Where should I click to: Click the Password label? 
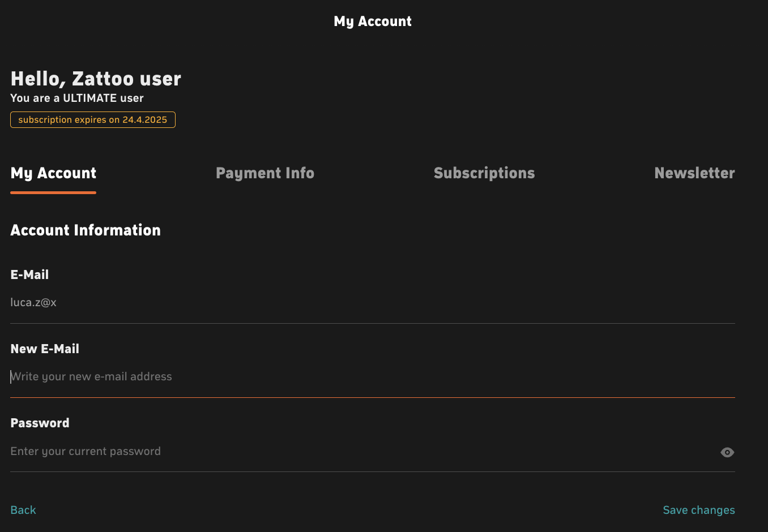[40, 423]
